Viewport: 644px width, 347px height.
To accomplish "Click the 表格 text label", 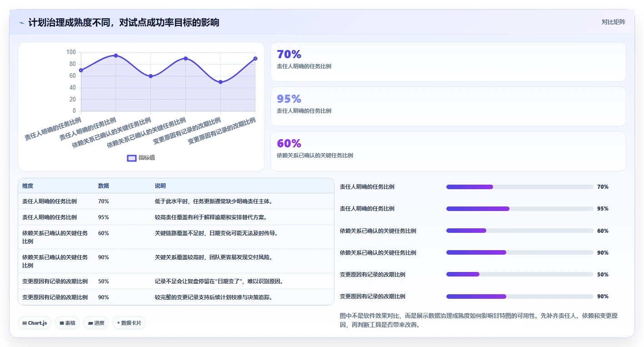I will coord(70,323).
